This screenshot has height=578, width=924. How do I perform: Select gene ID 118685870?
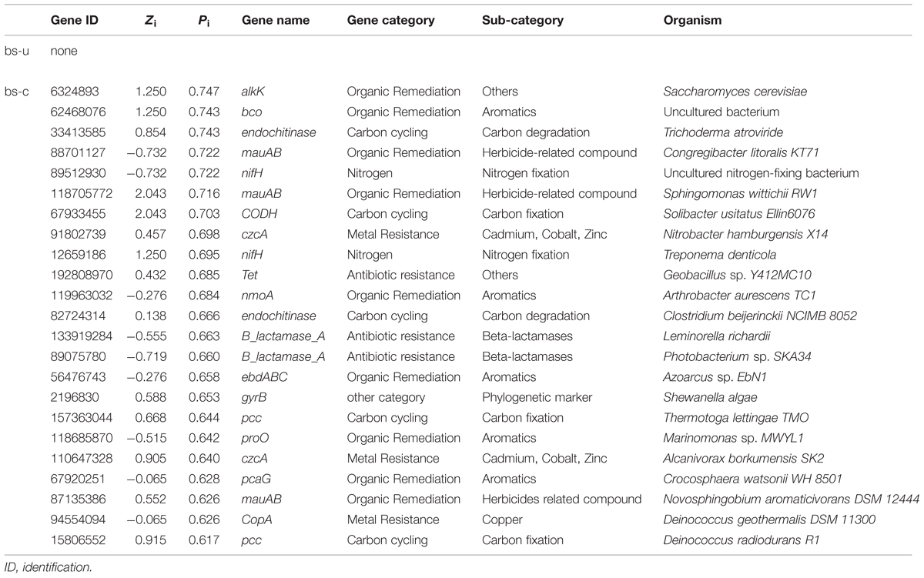tap(82, 438)
